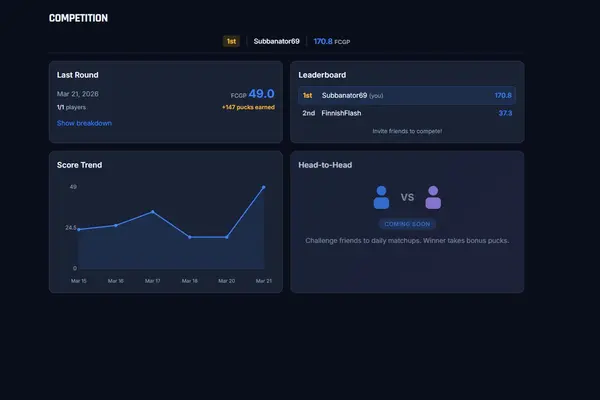Click the Coming Soon badge

pos(407,224)
